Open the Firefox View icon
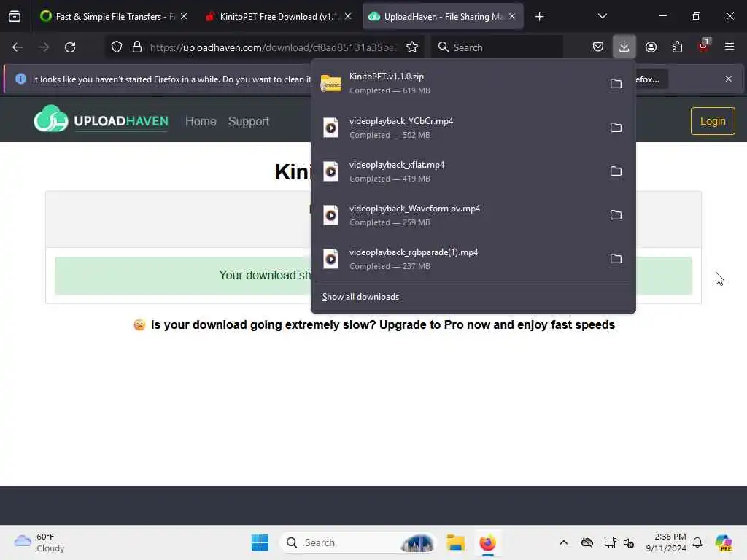Image resolution: width=747 pixels, height=560 pixels. pyautogui.click(x=15, y=17)
